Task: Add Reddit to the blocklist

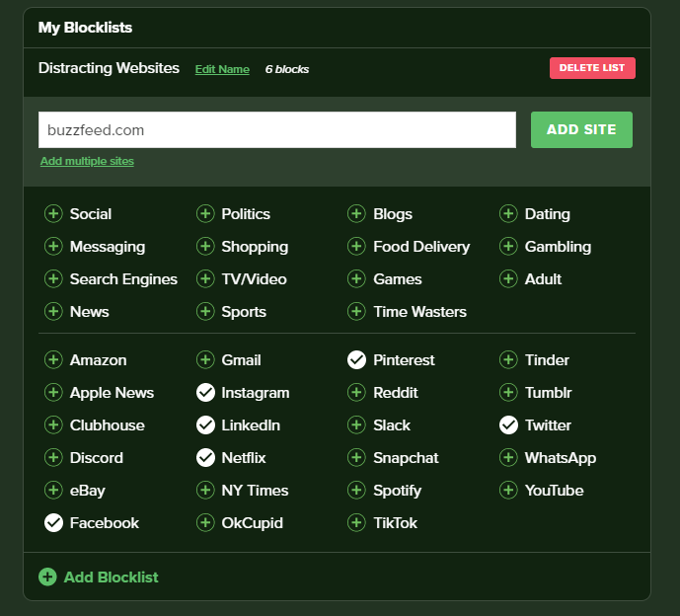Action: (356, 393)
